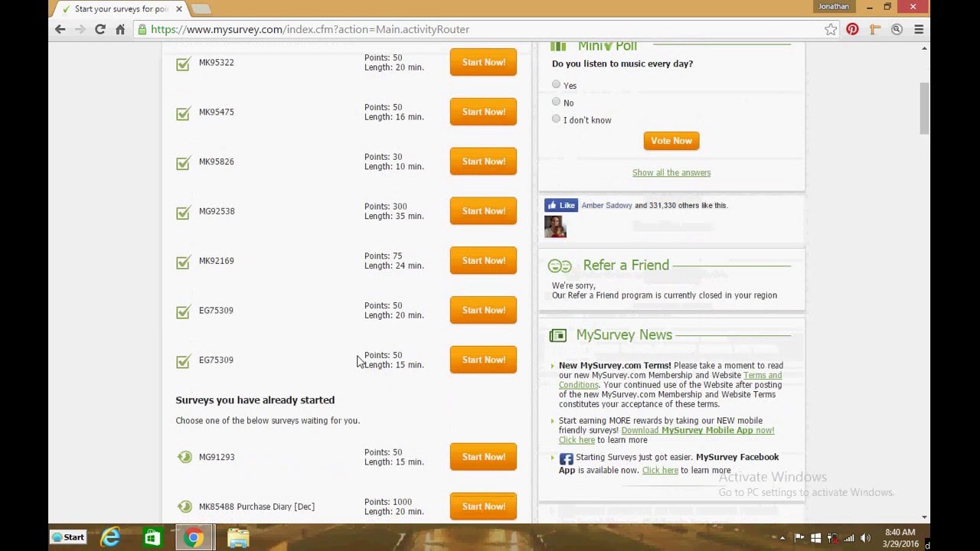
Task: Click the checkmark icon beside MK95826
Action: (183, 163)
